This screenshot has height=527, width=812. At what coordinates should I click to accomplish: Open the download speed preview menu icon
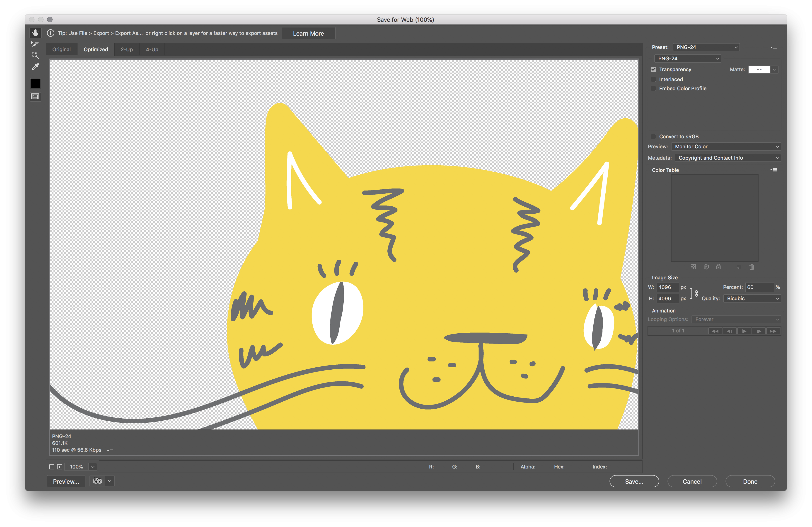pyautogui.click(x=110, y=451)
